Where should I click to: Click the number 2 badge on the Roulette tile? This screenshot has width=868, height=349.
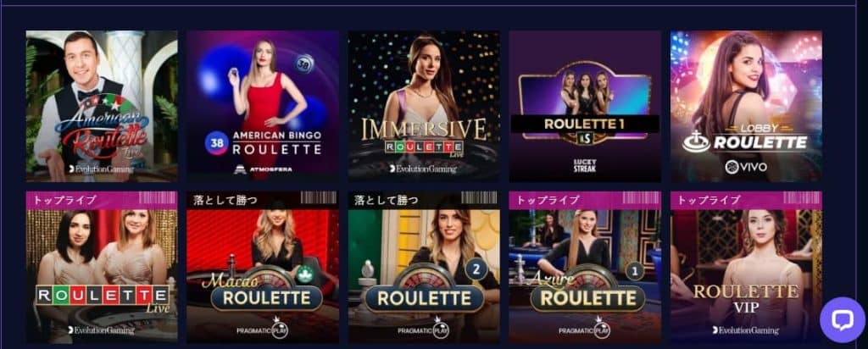click(x=476, y=270)
